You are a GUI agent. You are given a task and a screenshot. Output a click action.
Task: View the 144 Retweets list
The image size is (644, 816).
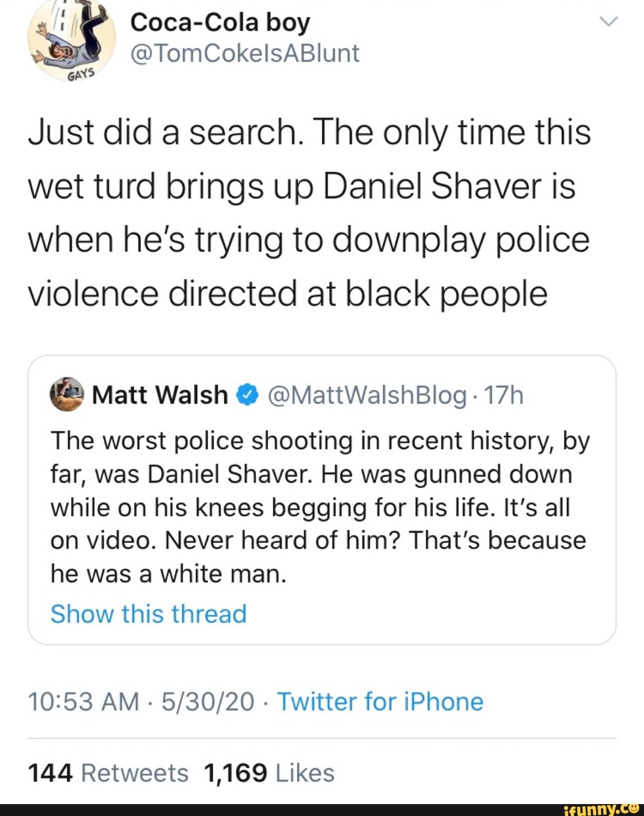tap(109, 772)
